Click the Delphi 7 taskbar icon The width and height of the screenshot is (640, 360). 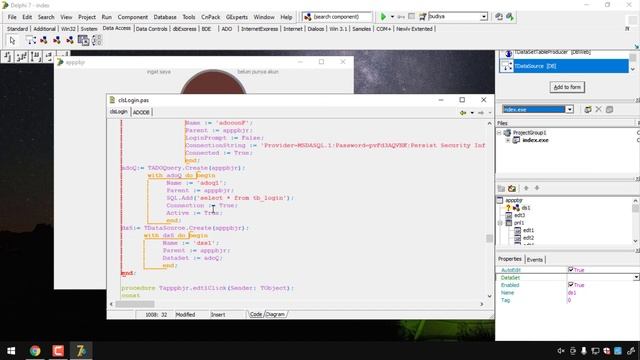tap(81, 351)
